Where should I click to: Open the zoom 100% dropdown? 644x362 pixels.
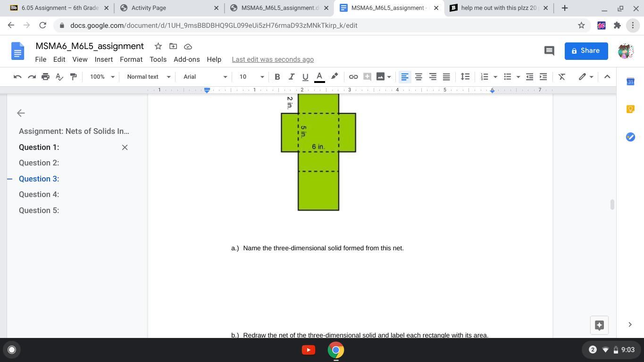(x=102, y=77)
